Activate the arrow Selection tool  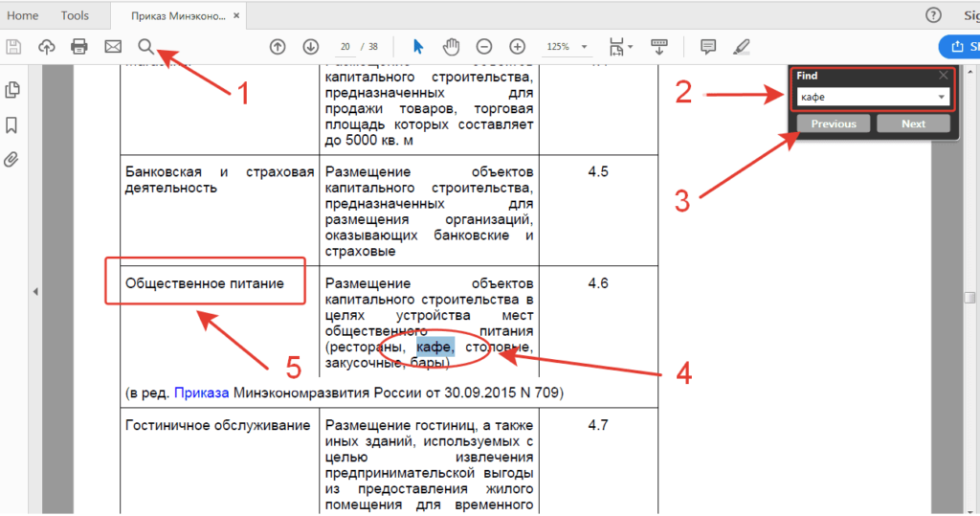coord(418,46)
